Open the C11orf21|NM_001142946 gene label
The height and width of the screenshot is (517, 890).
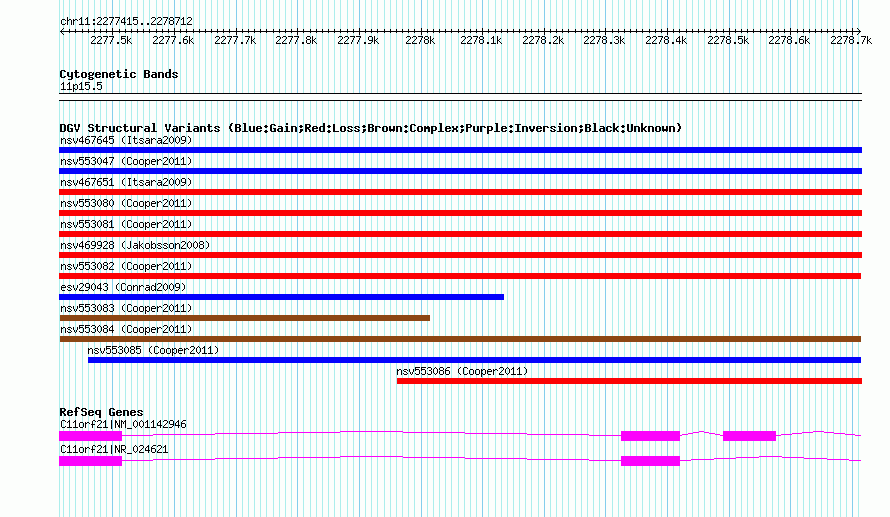pyautogui.click(x=123, y=424)
